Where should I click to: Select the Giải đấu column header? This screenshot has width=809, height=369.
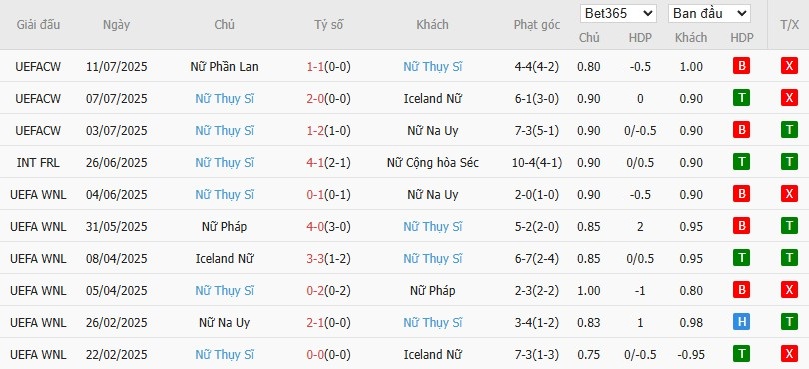click(38, 24)
